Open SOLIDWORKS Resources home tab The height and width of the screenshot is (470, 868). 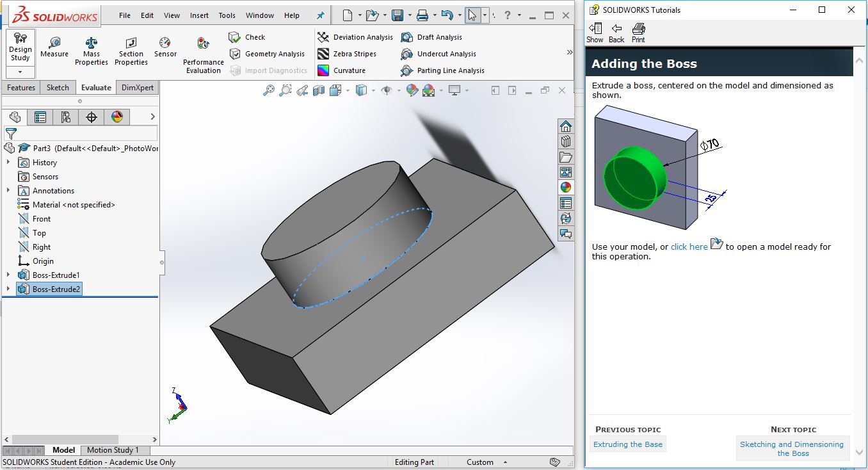pyautogui.click(x=565, y=126)
